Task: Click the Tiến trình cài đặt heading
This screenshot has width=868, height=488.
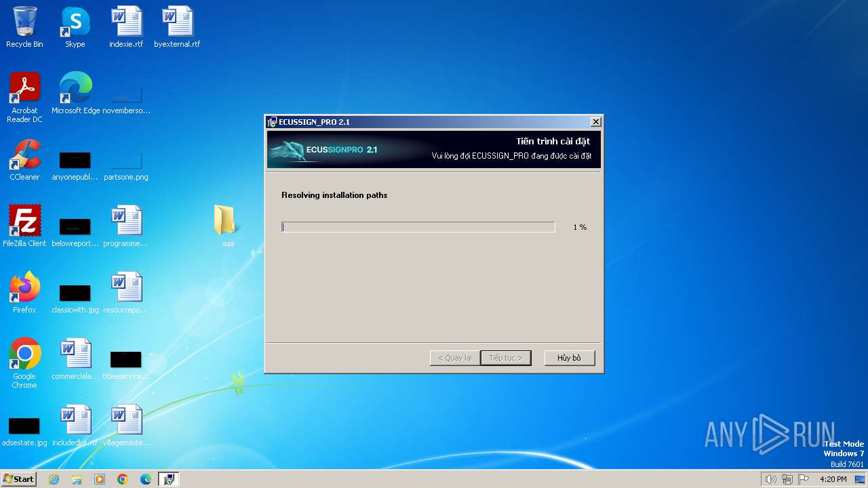Action: coord(553,141)
